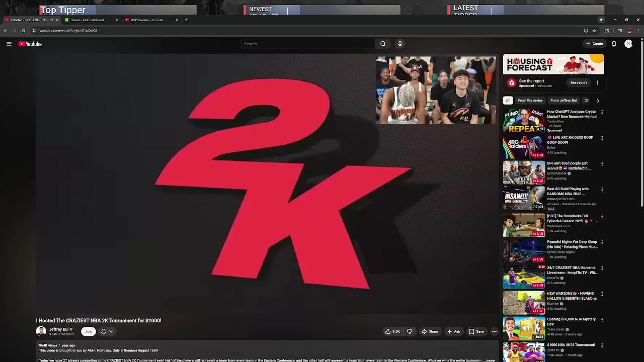The width and height of the screenshot is (644, 362).
Task: Bookmark this page with star icon
Action: coord(594,31)
